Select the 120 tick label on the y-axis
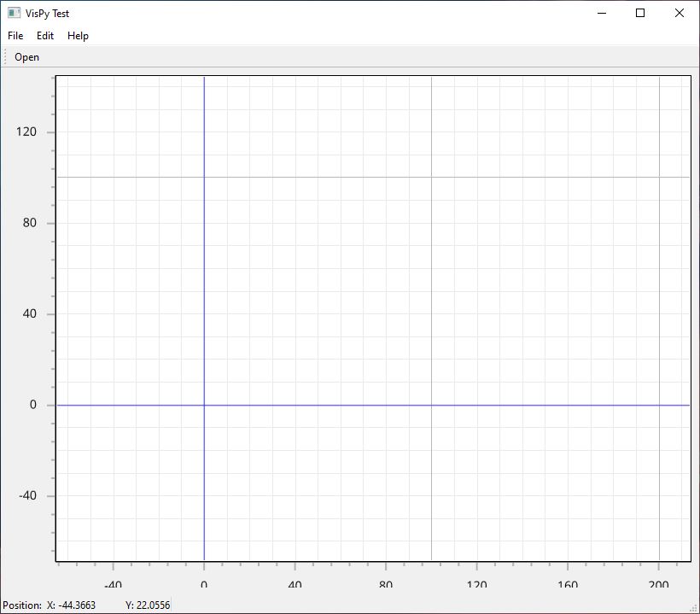The height and width of the screenshot is (614, 700). [27, 132]
